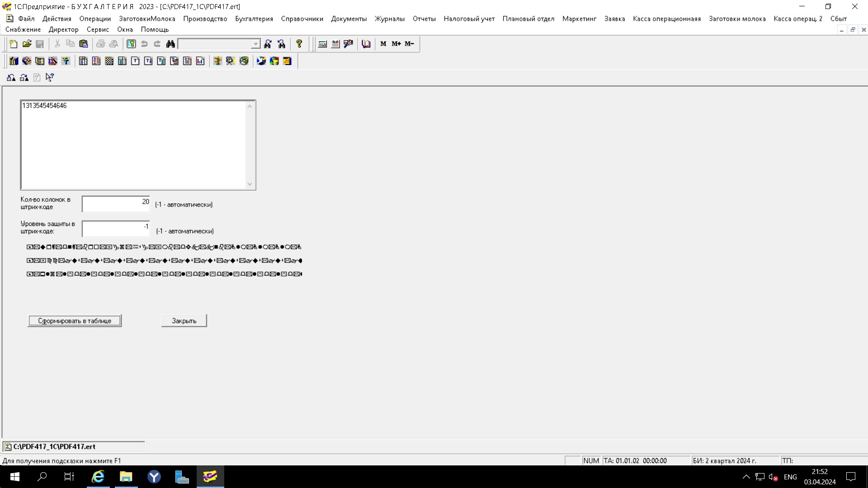The image size is (868, 488).
Task: Open Help with the yellow question mark
Action: 299,44
